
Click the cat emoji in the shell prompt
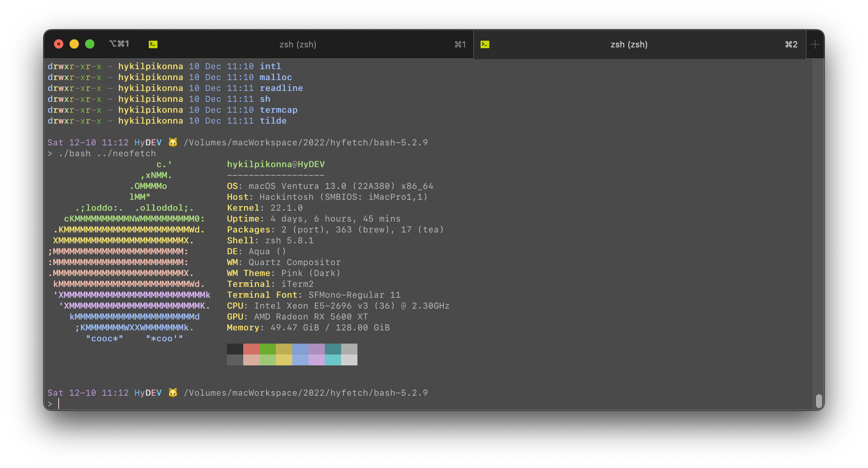172,142
